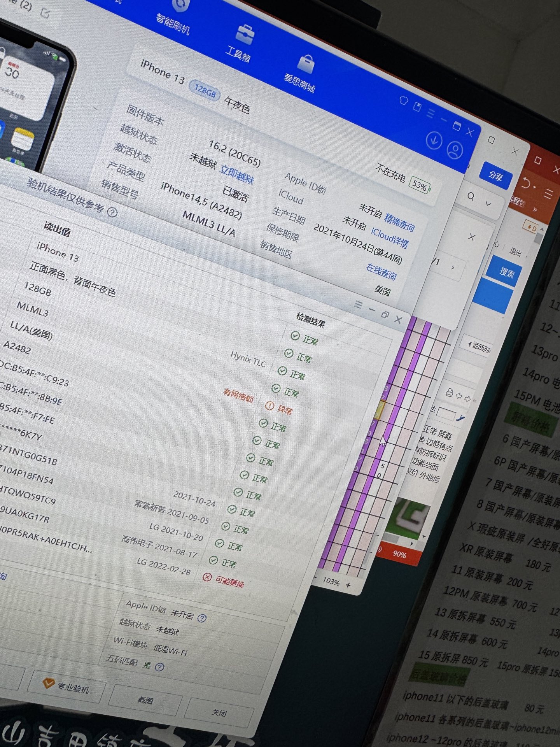The width and height of the screenshot is (560, 747).
Task: Click help icon next to Apple ID锁 未开启
Action: point(202,618)
